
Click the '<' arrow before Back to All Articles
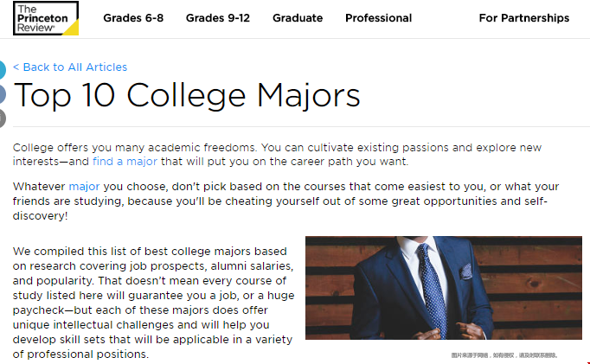(16, 67)
